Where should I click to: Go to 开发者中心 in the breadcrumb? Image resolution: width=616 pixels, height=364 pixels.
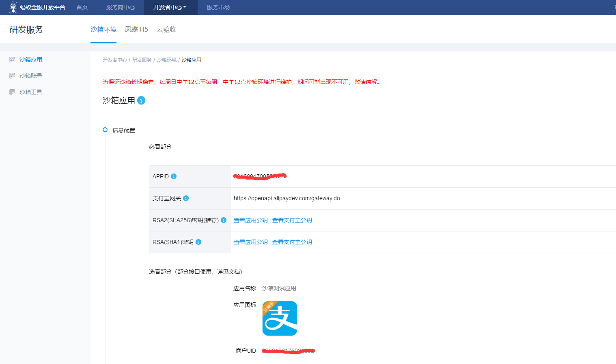[115, 60]
